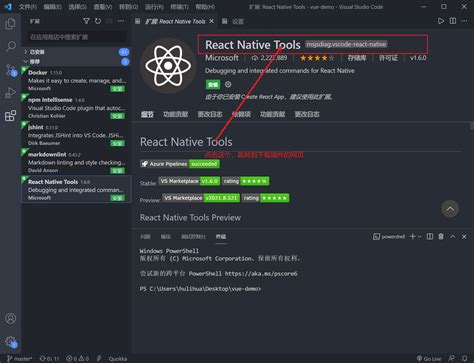
Task: Open the 运行(R) menu
Action: (x=154, y=7)
